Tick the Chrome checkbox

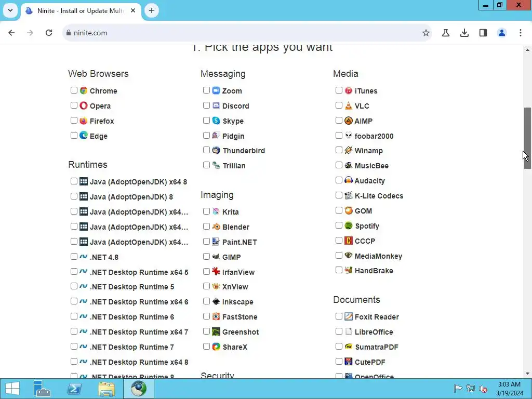coord(74,90)
